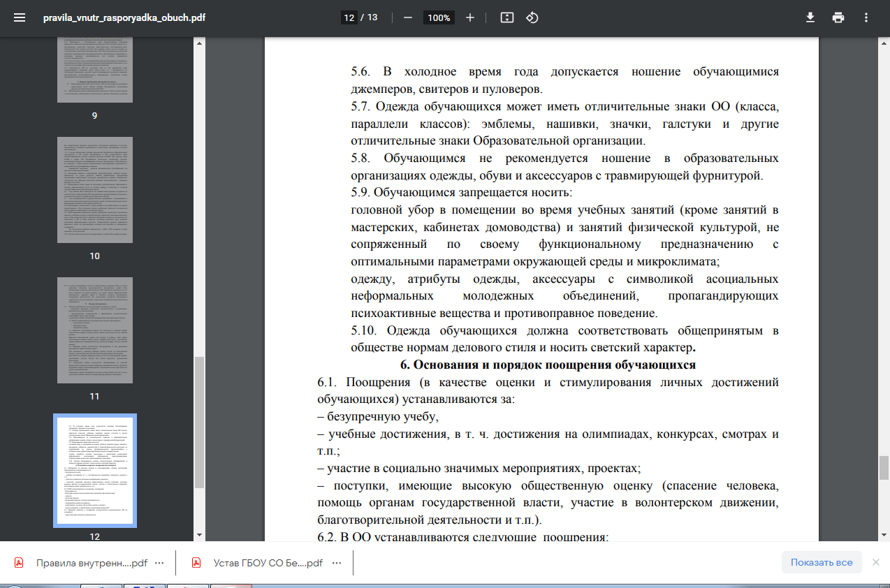Select page 11 thumbnail
The image size is (890, 588).
94,330
